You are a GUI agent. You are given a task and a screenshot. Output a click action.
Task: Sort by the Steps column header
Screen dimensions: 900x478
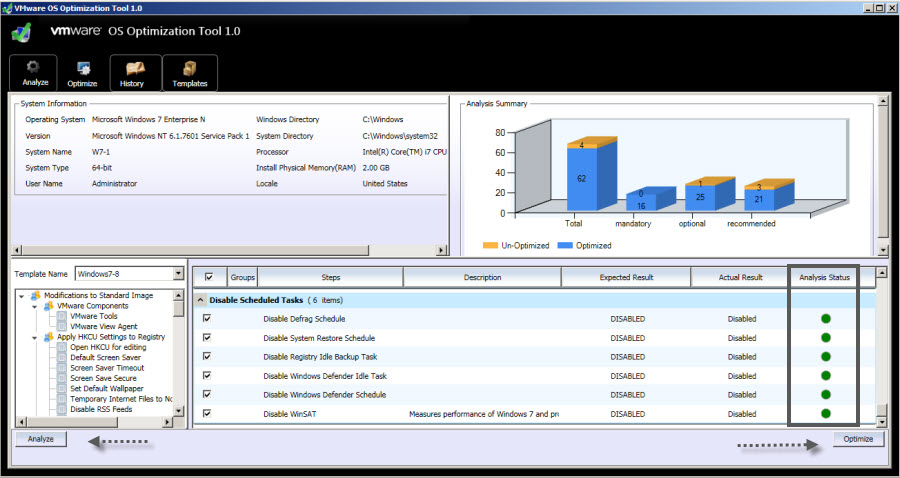331,277
